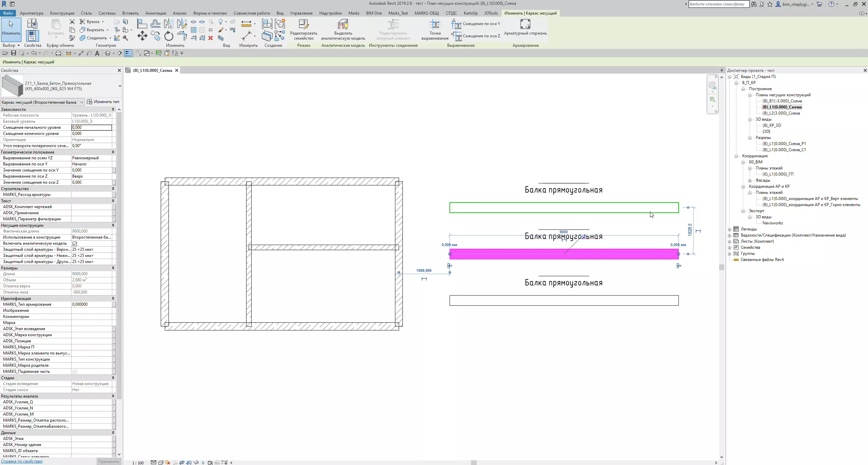
Task: Toggle Включить аналитическую модель checkbox
Action: pos(75,244)
